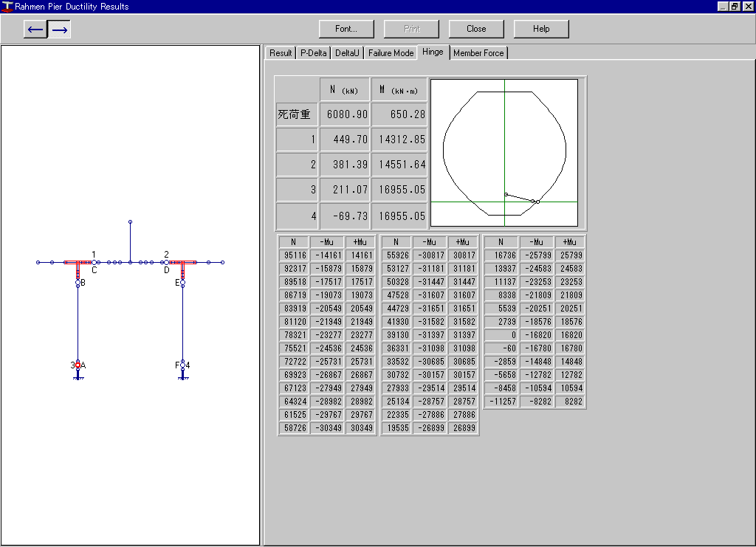Click the right arrow next button
Image resolution: width=756 pixels, height=547 pixels.
[60, 30]
